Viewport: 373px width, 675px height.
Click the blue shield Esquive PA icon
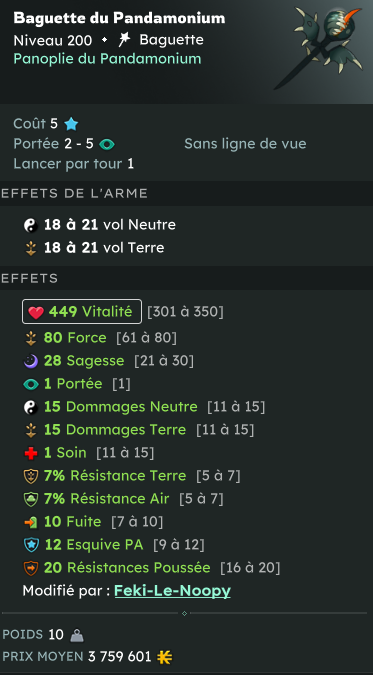[x=31, y=545]
